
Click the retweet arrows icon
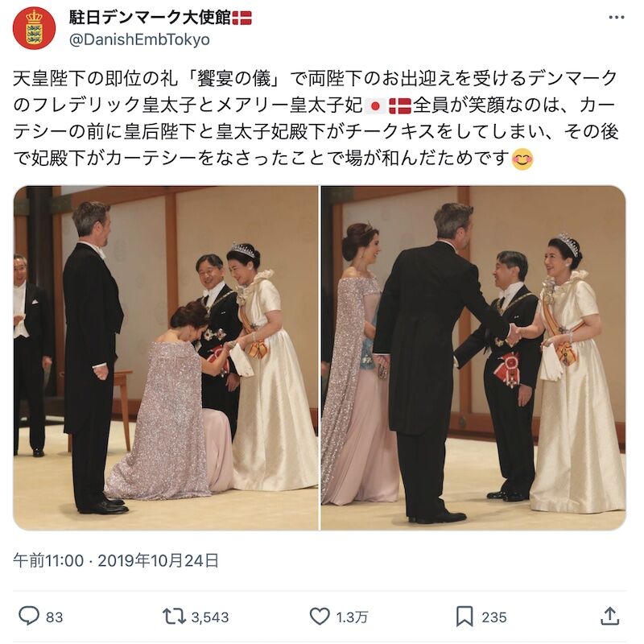coord(174,617)
